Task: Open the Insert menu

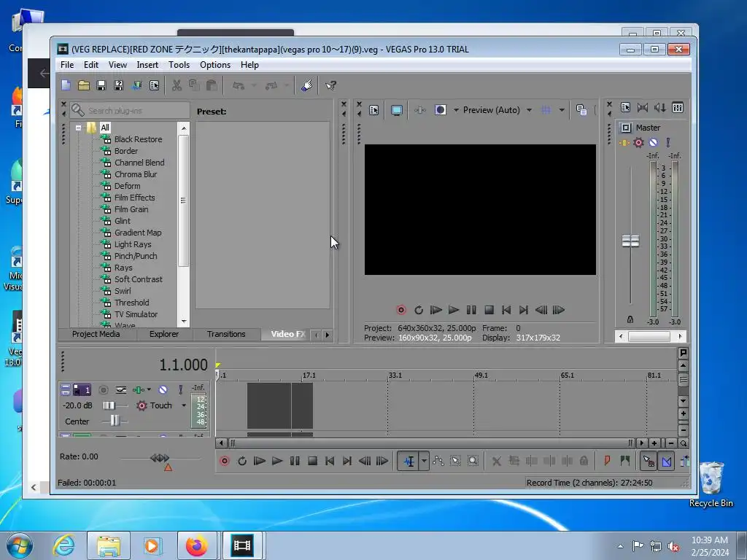Action: click(147, 65)
